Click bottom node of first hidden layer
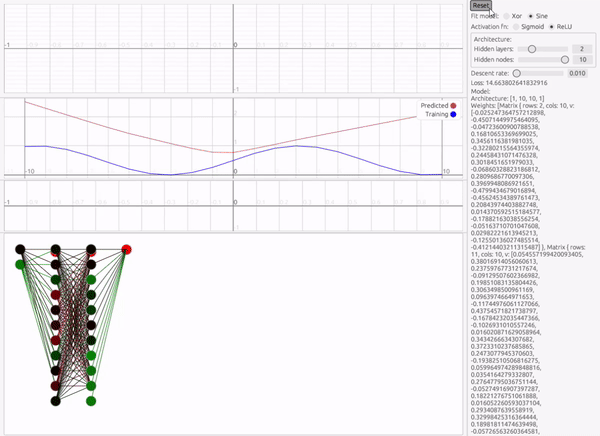The width and height of the screenshot is (600, 436). pyautogui.click(x=55, y=401)
